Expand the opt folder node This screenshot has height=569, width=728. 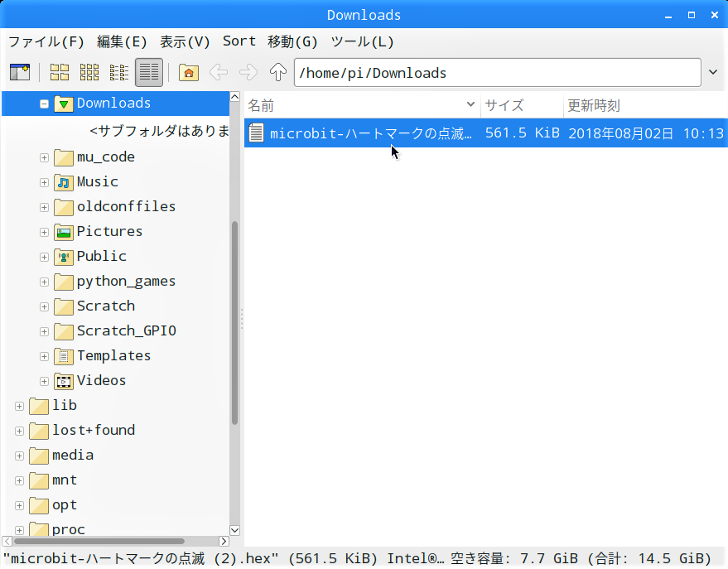20,506
